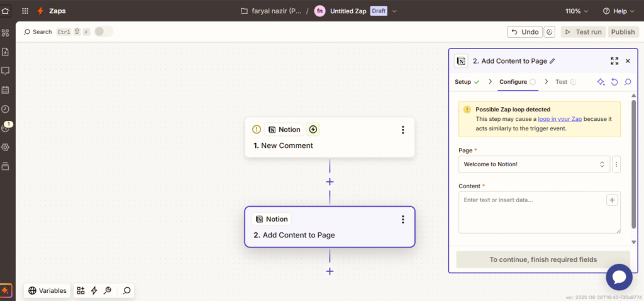Click the fn avatar circle
644x301 pixels.
[x=320, y=11]
